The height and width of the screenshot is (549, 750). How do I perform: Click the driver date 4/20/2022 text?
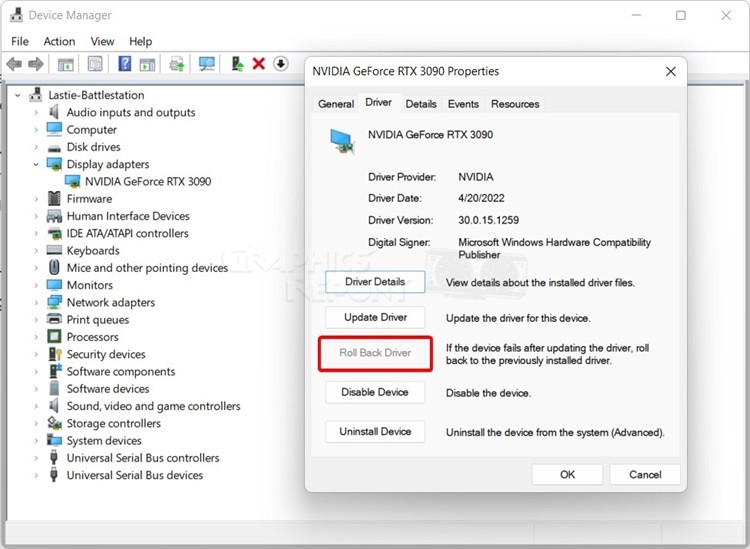point(481,198)
